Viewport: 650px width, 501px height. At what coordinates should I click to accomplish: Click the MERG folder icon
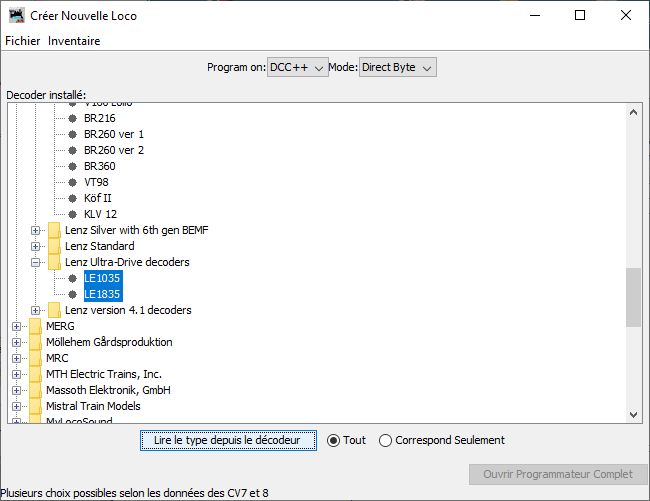click(35, 326)
